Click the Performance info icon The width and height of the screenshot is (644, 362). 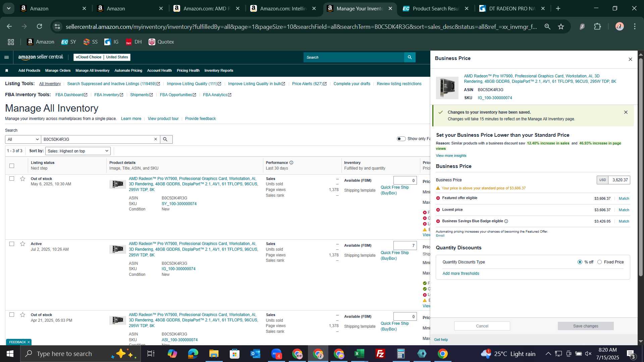(291, 163)
